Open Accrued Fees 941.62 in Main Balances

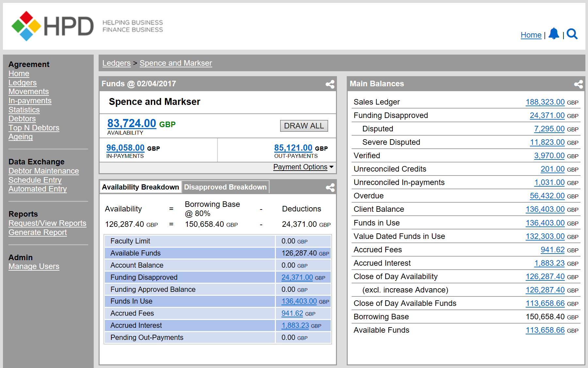coord(553,250)
